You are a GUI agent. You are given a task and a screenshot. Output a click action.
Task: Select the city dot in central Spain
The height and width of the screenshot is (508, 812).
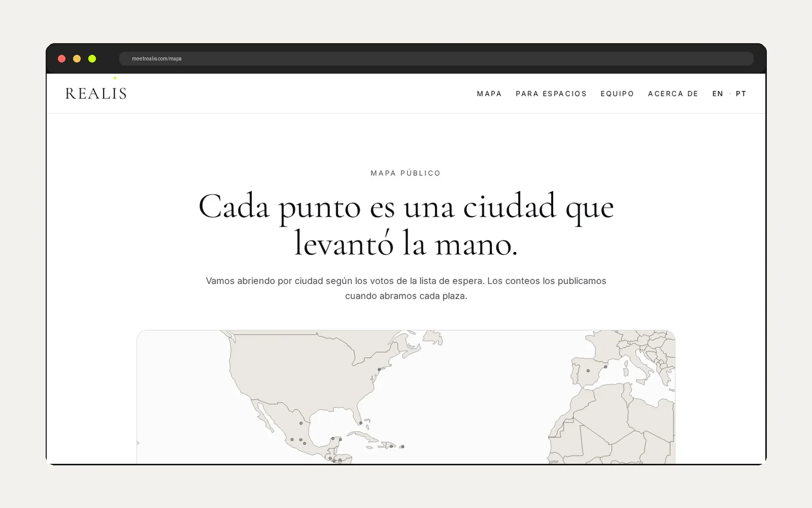pyautogui.click(x=588, y=371)
